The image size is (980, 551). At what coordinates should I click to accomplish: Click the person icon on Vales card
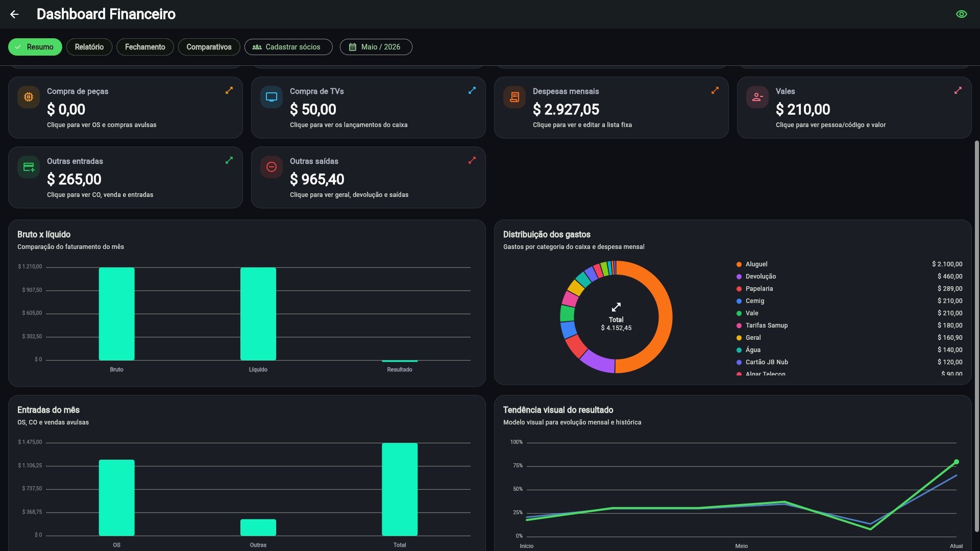coord(757,97)
